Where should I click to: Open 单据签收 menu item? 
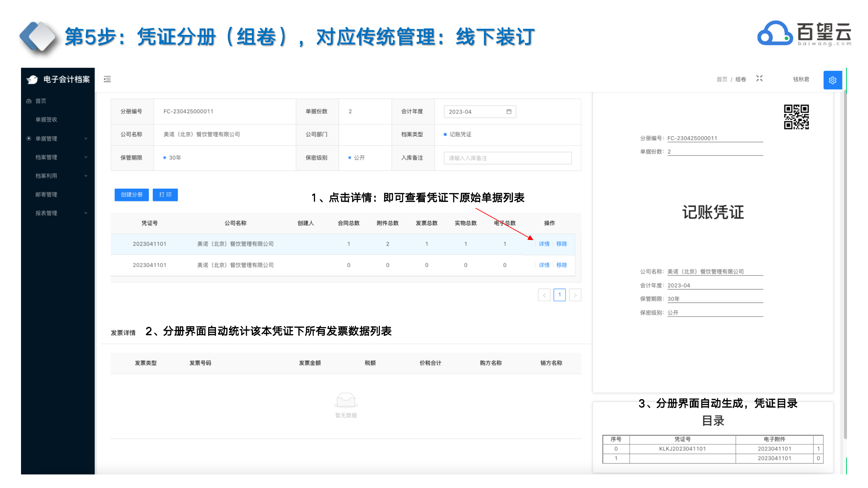point(46,120)
